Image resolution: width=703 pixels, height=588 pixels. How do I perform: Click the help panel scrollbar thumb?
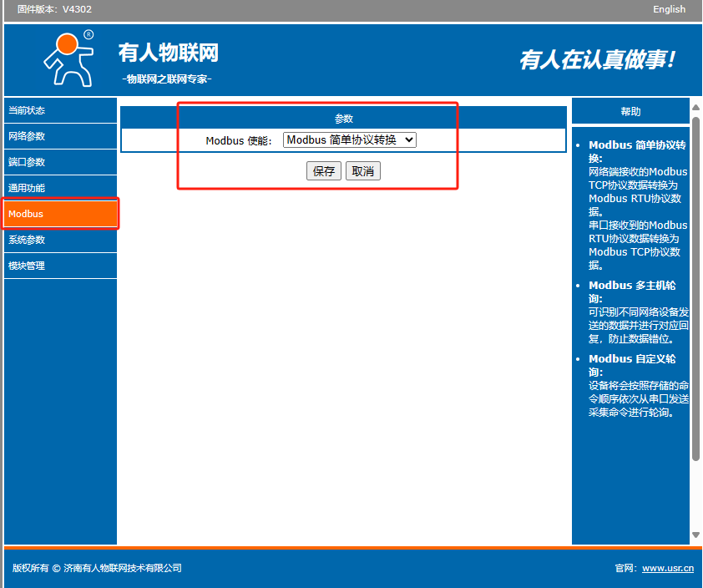pyautogui.click(x=695, y=288)
